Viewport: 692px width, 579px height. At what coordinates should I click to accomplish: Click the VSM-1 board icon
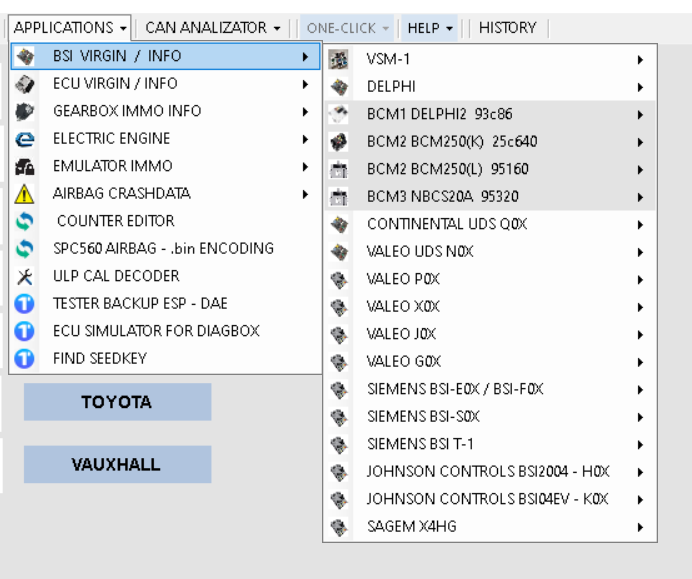(x=338, y=59)
